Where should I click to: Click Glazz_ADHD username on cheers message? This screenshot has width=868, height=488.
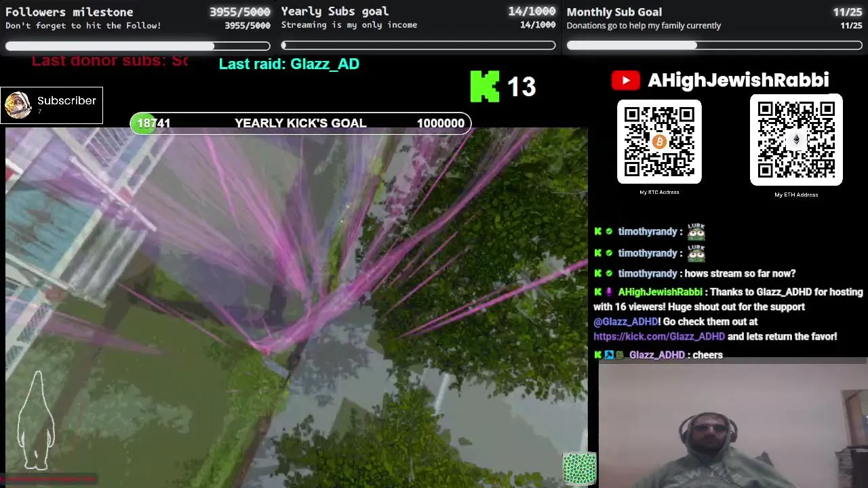[656, 354]
